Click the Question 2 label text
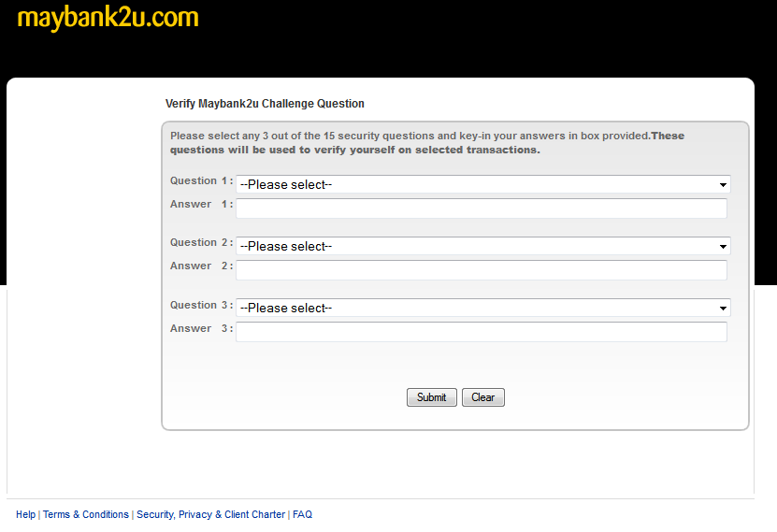Image resolution: width=777 pixels, height=532 pixels. click(201, 243)
